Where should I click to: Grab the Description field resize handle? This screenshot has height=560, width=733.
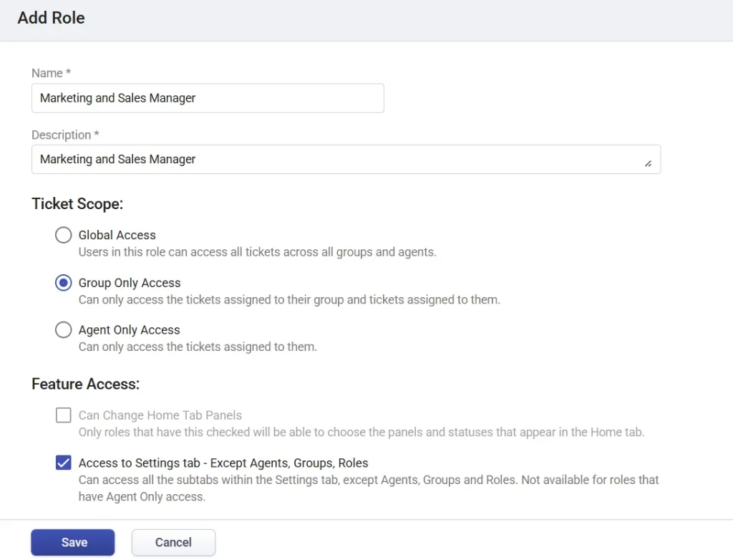tap(648, 164)
